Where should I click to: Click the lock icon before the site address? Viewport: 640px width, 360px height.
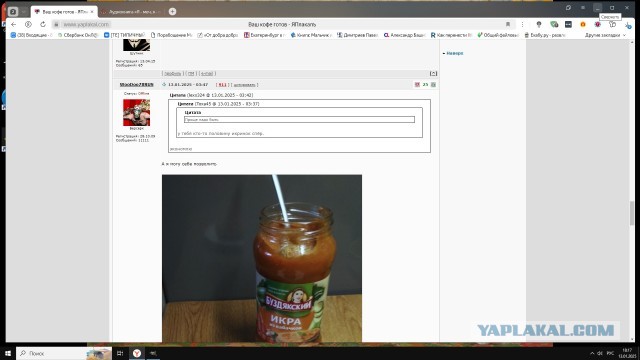pyautogui.click(x=56, y=24)
